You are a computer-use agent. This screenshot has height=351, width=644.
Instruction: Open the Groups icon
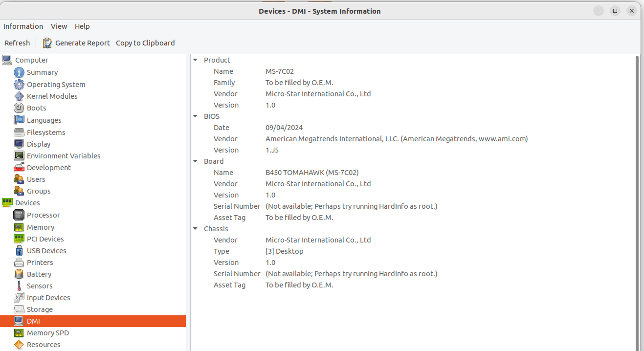click(19, 191)
